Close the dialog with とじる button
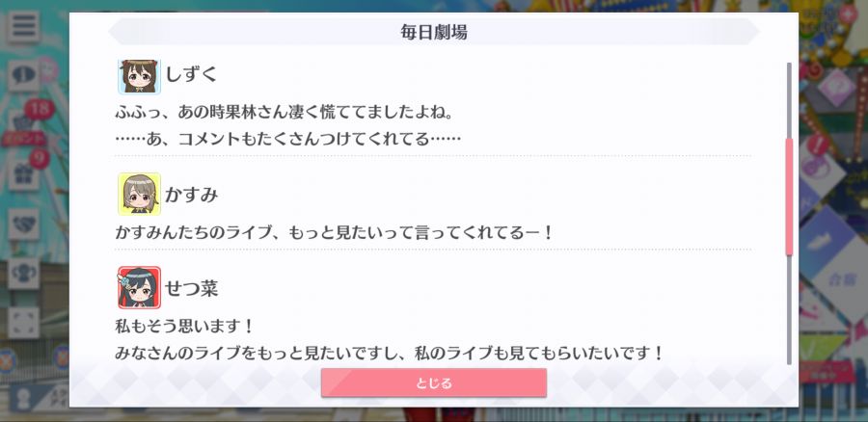Viewport: 868px width, 422px height. 434,382
